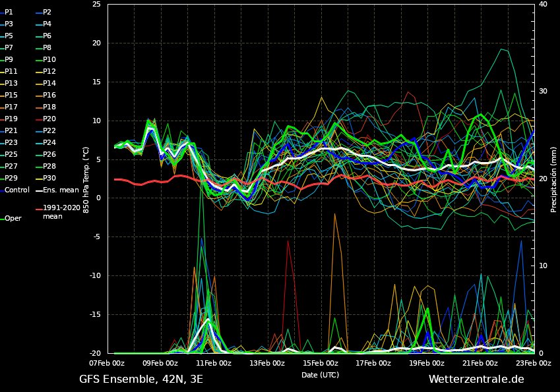Click the 15Feb 00z date tick
560x392 pixels.
pos(321,363)
